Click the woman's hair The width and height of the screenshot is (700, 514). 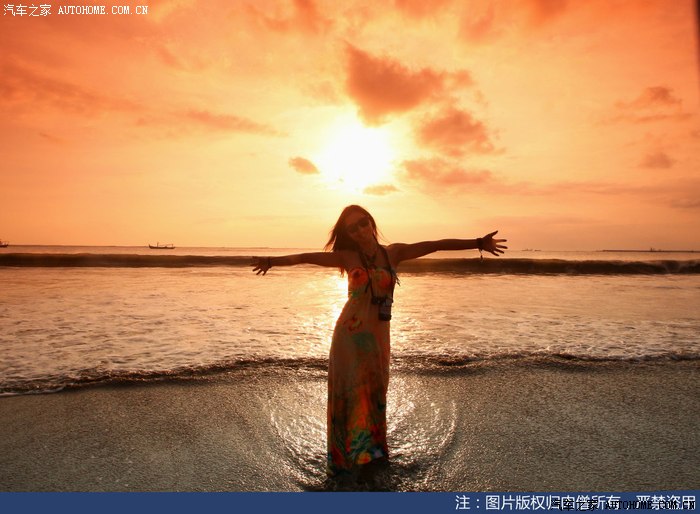coord(340,232)
